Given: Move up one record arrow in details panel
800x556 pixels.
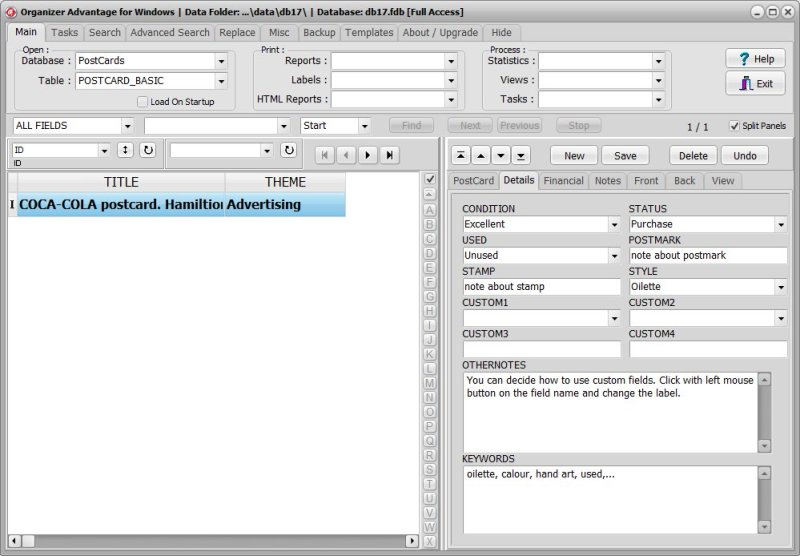Looking at the screenshot, I should coord(481,156).
